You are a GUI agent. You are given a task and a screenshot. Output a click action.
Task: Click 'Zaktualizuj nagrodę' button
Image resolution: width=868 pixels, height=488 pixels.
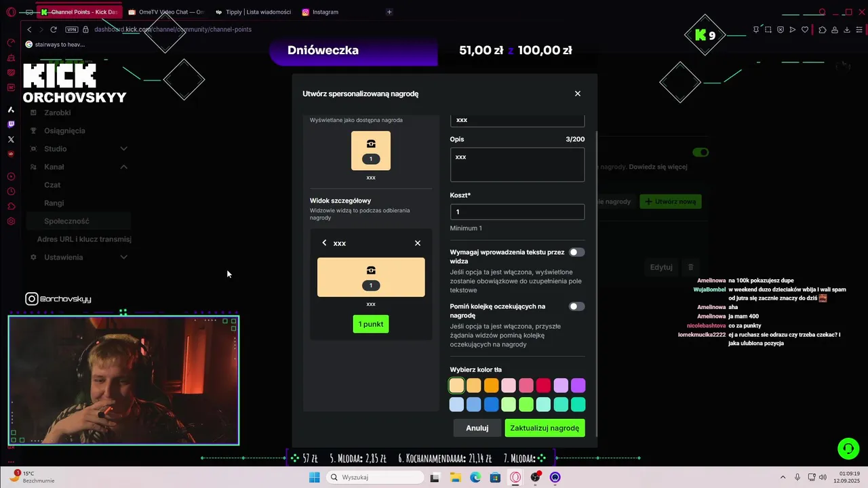pos(545,428)
